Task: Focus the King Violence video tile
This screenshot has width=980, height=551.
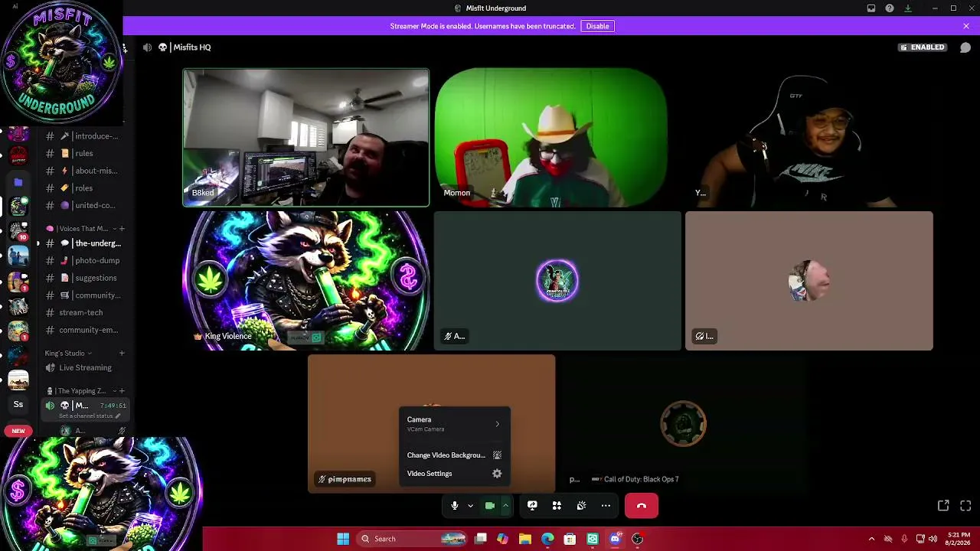Action: pyautogui.click(x=305, y=281)
